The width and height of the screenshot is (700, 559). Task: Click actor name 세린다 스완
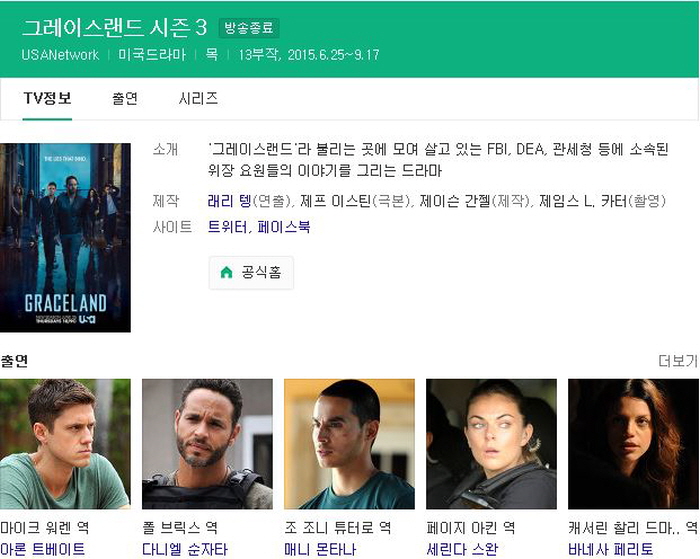(x=462, y=549)
